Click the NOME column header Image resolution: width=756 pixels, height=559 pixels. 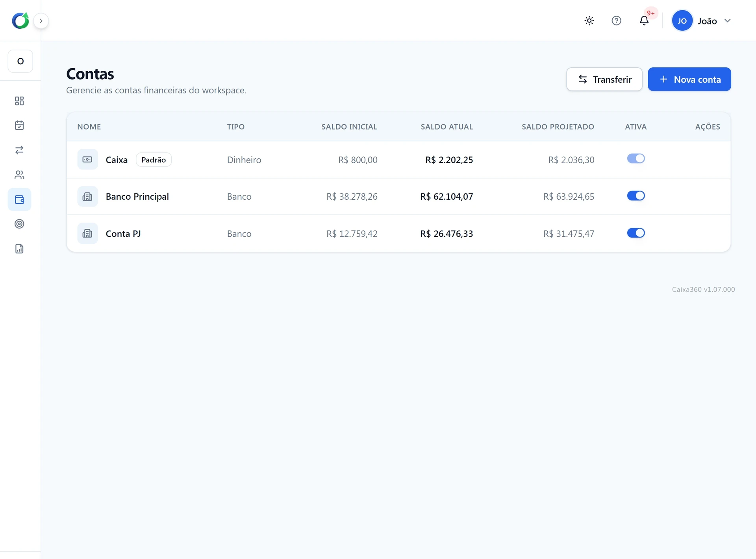(x=89, y=127)
